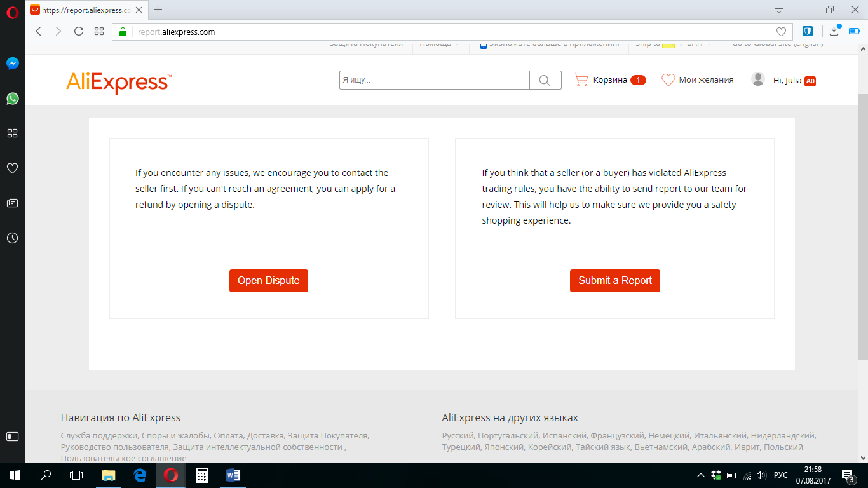Switch language to 'Испанский' link
This screenshot has height=488, width=868.
564,436
